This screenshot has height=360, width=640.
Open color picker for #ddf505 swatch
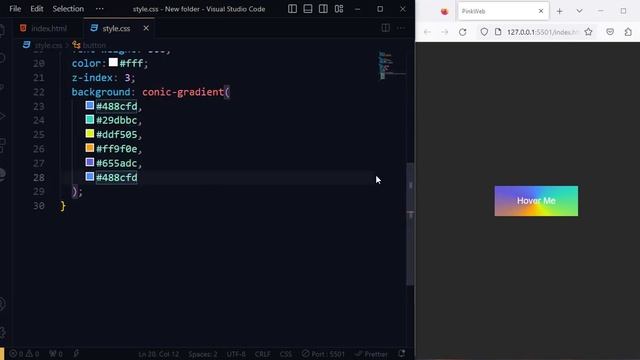pos(90,134)
